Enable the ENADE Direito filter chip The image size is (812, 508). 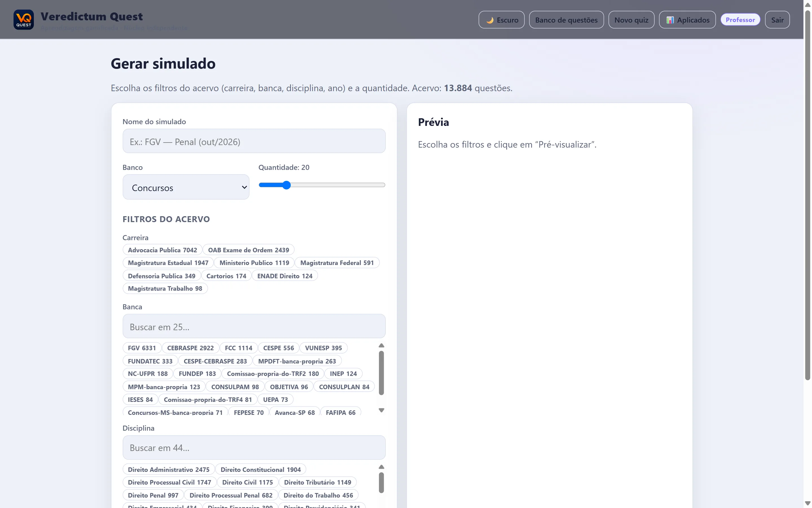(284, 276)
